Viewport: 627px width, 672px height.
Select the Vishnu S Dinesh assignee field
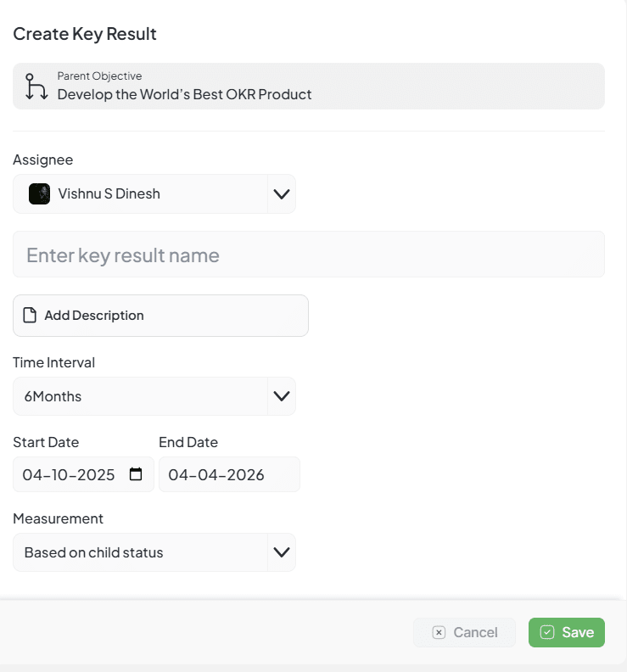tap(140, 193)
